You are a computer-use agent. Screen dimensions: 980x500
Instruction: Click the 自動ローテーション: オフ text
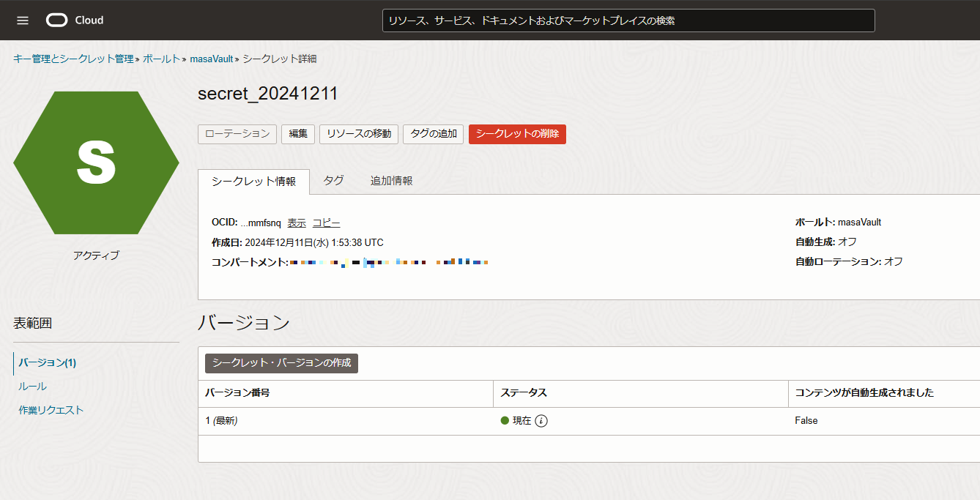point(849,261)
